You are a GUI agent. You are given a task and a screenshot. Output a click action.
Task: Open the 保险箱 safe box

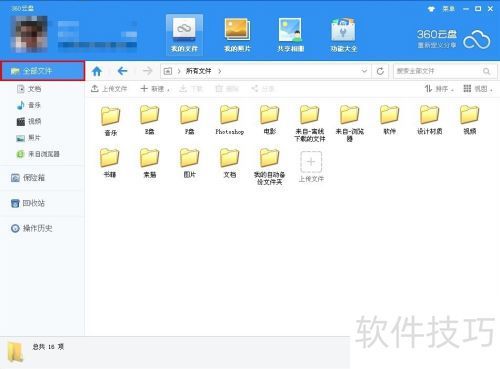tap(28, 178)
